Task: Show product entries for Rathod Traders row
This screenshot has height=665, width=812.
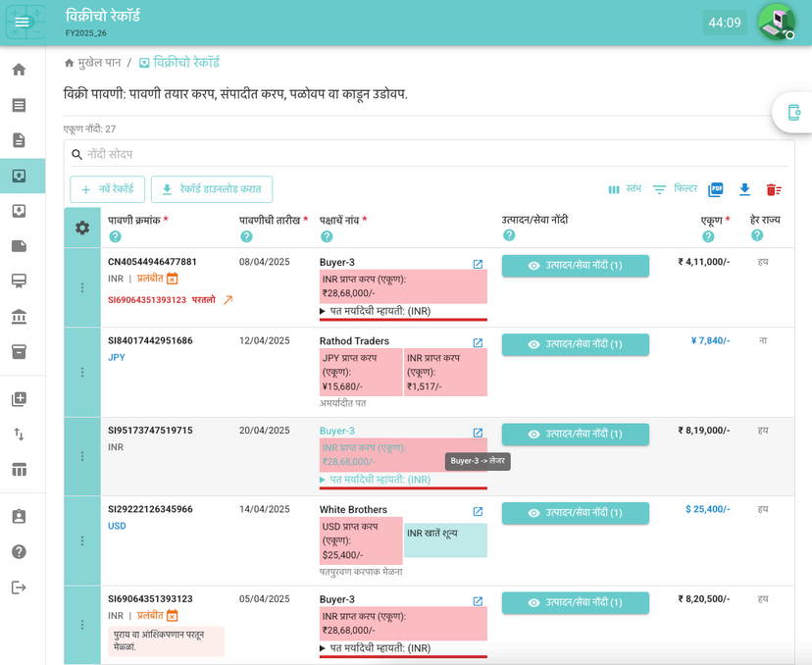Action: [x=575, y=344]
